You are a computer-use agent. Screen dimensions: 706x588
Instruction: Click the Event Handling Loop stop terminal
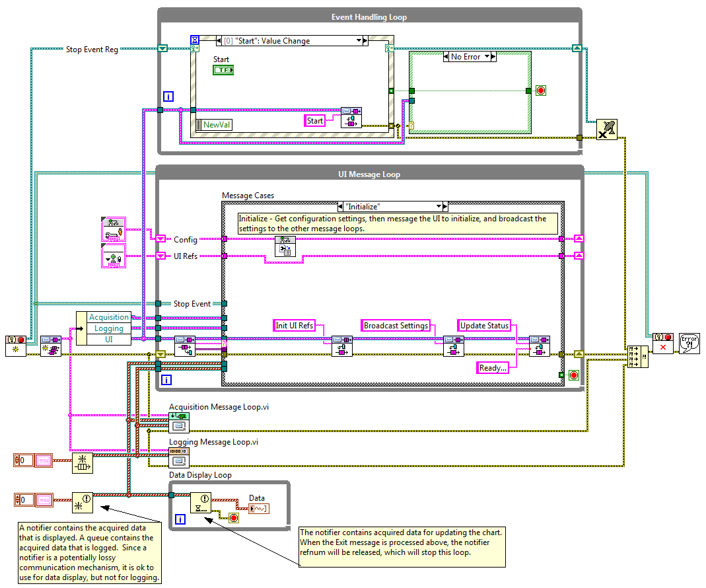tap(541, 91)
